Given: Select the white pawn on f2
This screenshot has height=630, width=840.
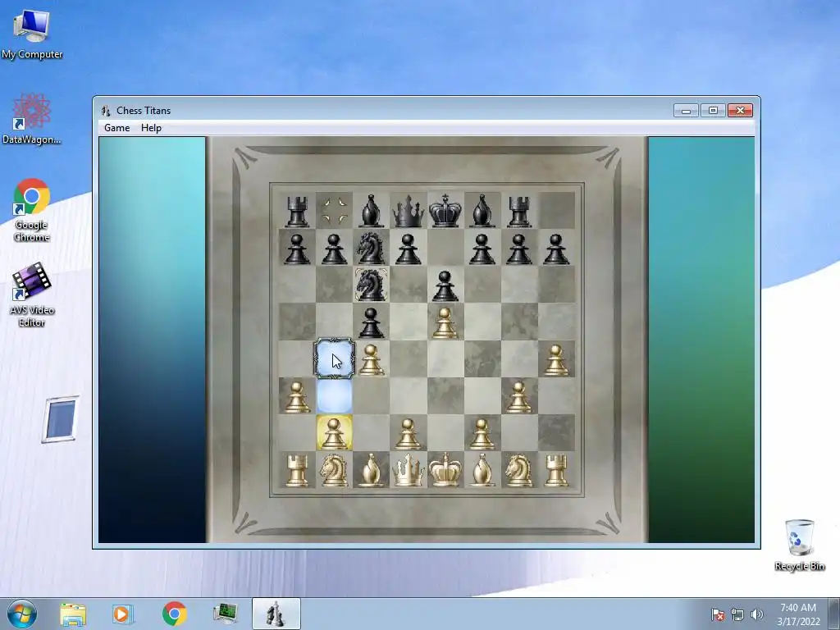Looking at the screenshot, I should [x=482, y=434].
